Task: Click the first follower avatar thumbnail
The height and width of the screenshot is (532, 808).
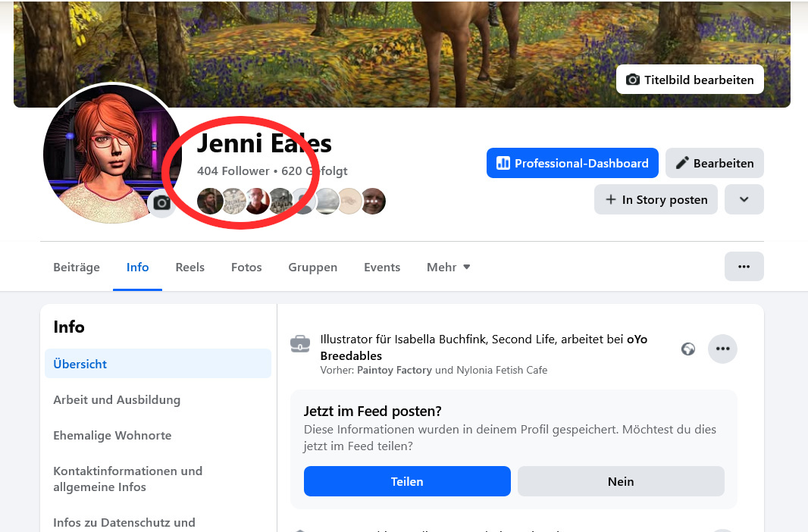Action: [210, 202]
